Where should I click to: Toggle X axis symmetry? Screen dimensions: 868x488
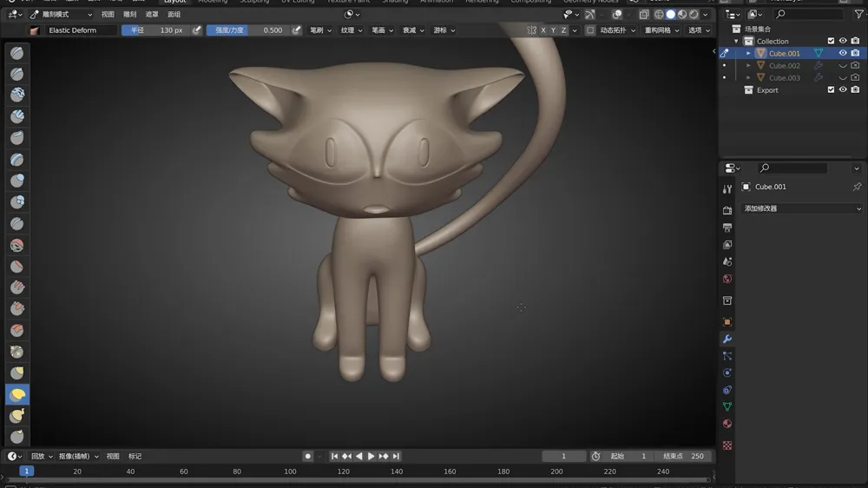[543, 30]
